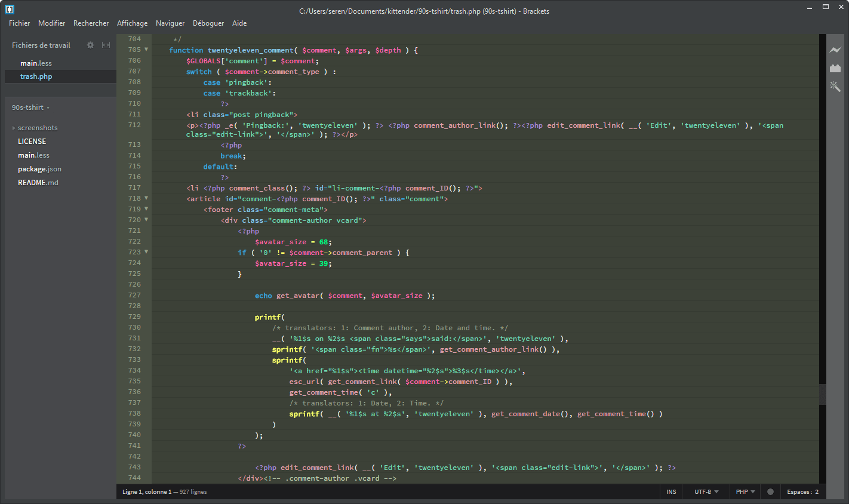Open the Extension Manager brick icon

coord(835,68)
